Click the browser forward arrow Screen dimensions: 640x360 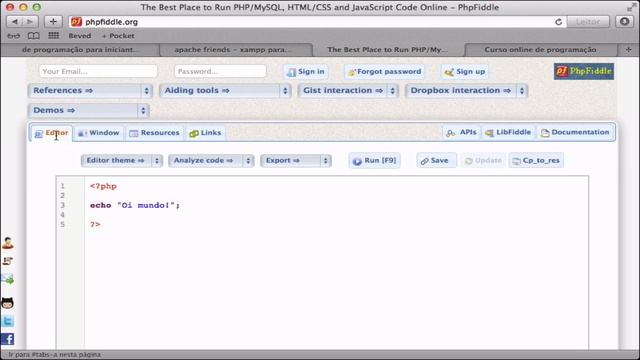pyautogui.click(x=31, y=22)
